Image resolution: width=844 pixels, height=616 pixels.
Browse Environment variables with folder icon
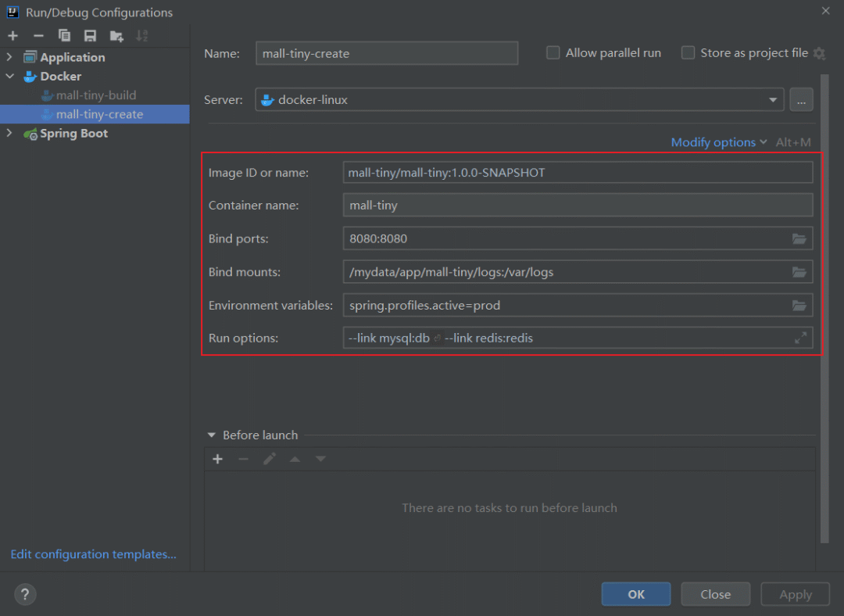799,306
